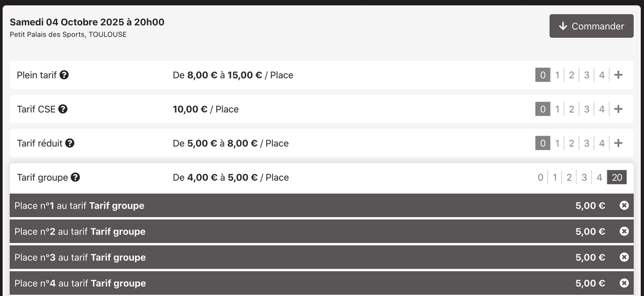Open Tarif groupe info icon
Image resolution: width=644 pixels, height=296 pixels.
click(x=75, y=177)
